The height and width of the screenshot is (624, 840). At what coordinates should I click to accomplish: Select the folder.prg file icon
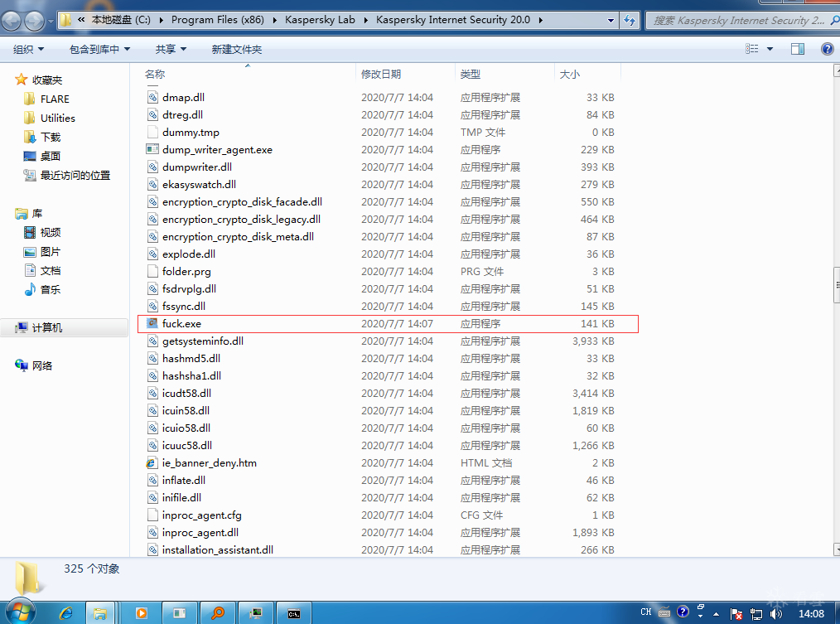click(x=152, y=271)
